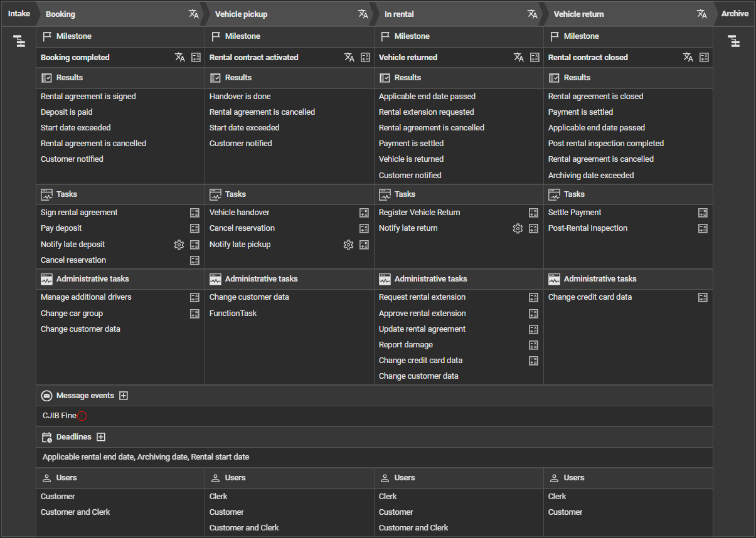
Task: Click Cancel reservation task under Vehicle pickup
Action: [242, 228]
